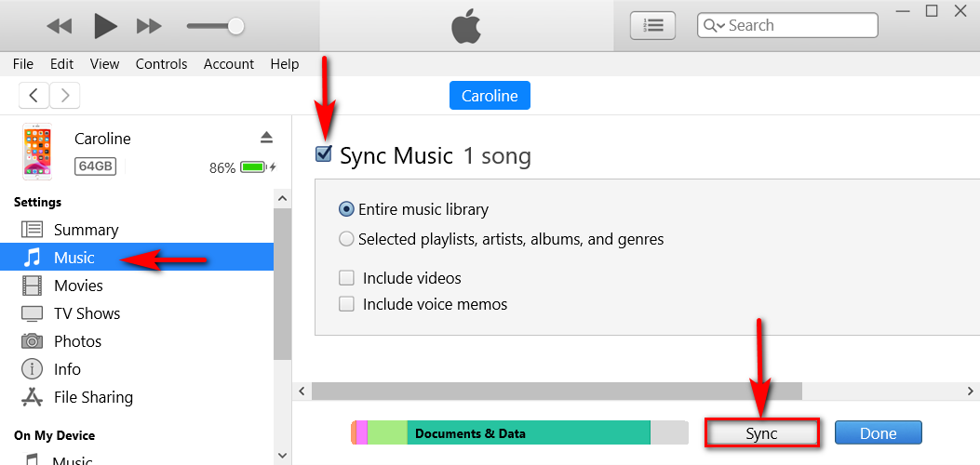Adjust the volume slider knob
The image size is (980, 465).
(x=235, y=26)
